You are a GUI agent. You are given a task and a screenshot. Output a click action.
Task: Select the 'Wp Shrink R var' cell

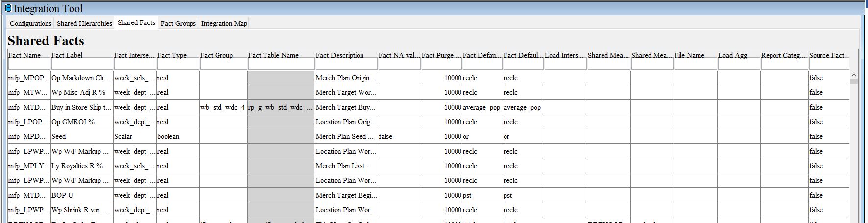click(x=82, y=210)
